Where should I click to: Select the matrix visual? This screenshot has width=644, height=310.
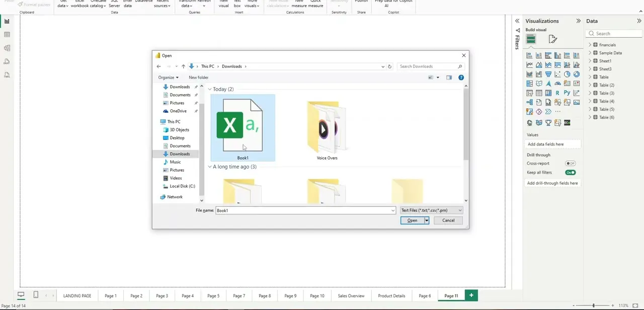(548, 93)
